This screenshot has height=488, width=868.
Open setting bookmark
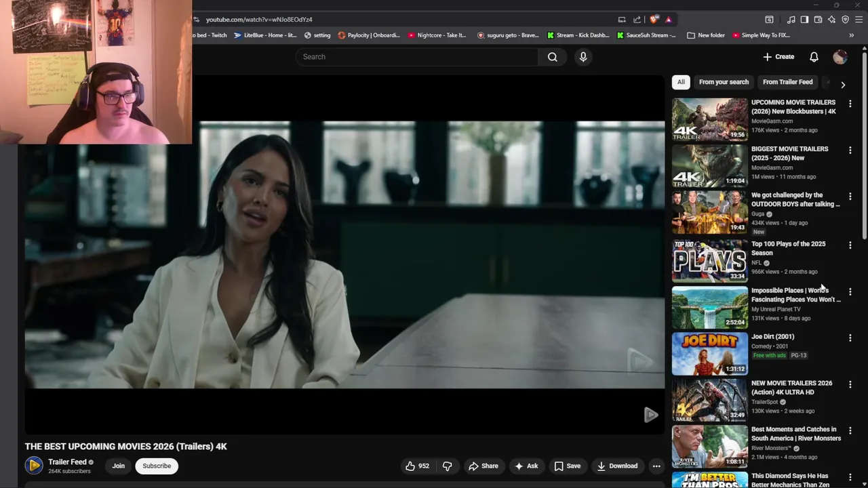(x=317, y=35)
